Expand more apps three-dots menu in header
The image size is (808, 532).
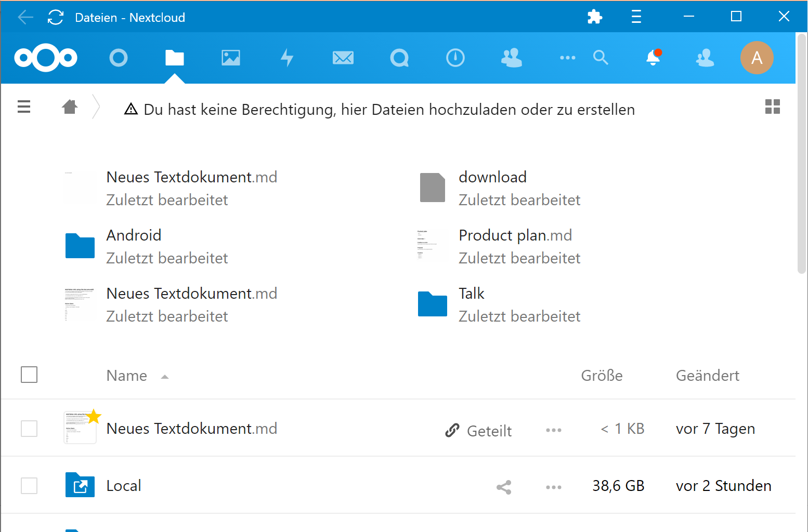click(x=568, y=58)
